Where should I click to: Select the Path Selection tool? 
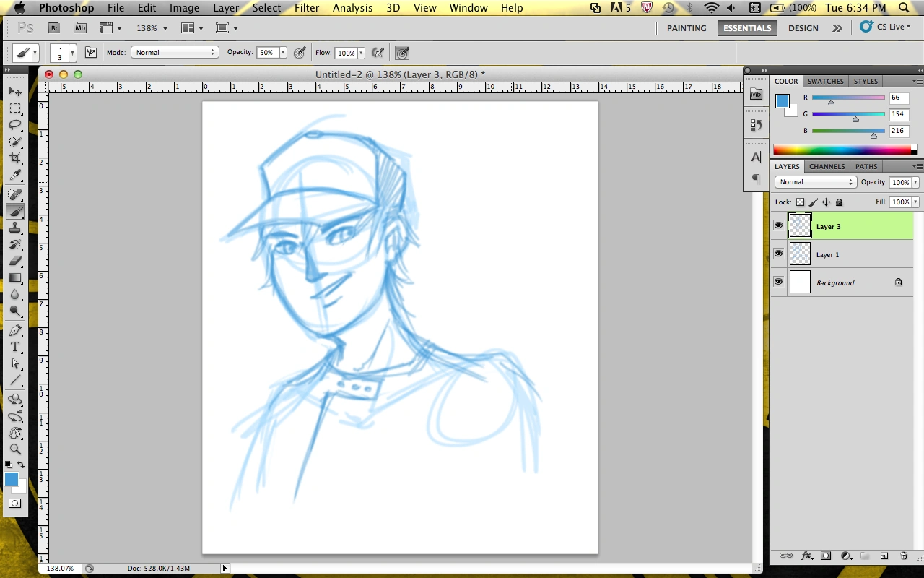(15, 363)
